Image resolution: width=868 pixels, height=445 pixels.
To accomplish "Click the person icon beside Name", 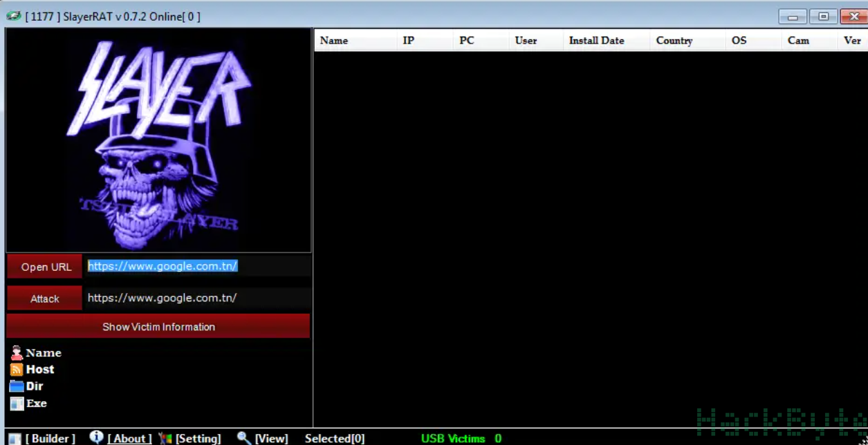I will pyautogui.click(x=17, y=353).
